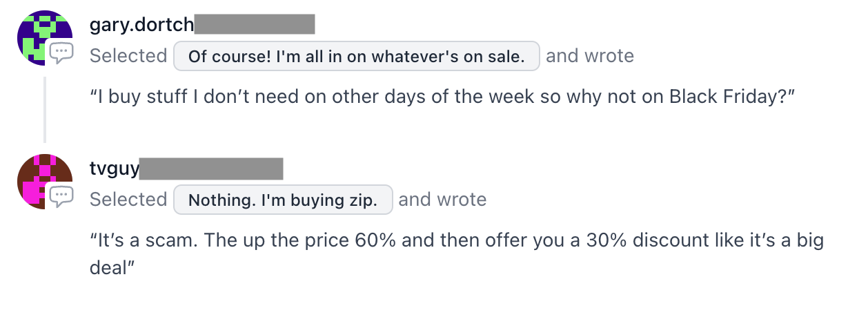Click tvguy's "It's a scam" comment text
Image resolution: width=868 pixels, height=326 pixels.
(455, 241)
